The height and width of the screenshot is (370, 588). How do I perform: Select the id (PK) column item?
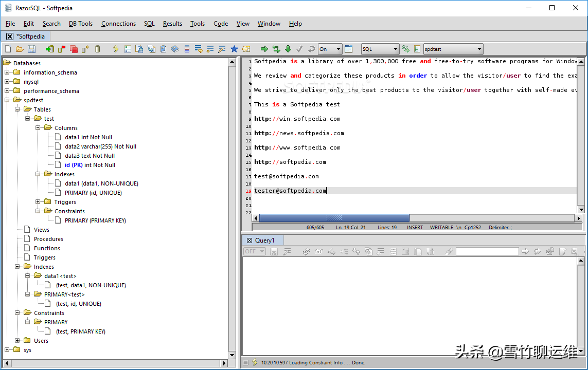[x=90, y=165]
